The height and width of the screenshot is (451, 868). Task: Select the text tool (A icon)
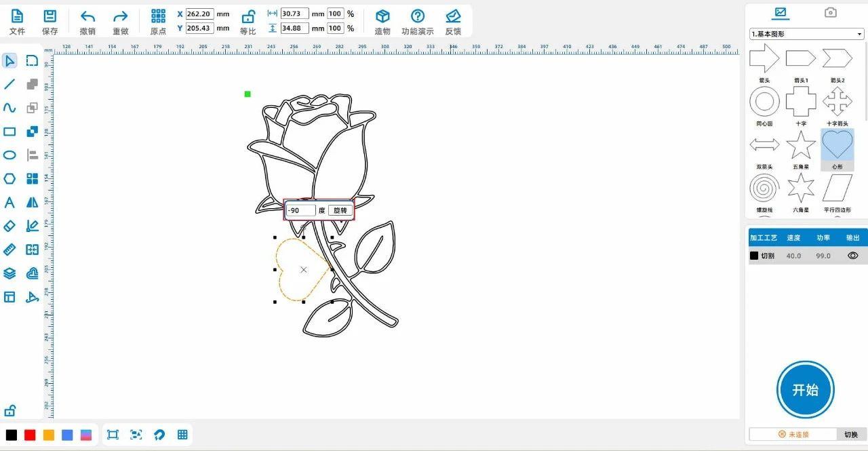[x=9, y=202]
